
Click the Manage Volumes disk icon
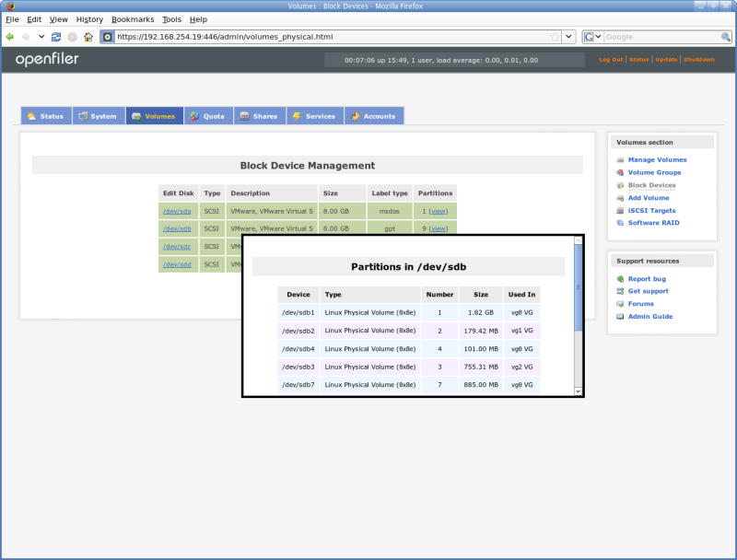pos(620,160)
